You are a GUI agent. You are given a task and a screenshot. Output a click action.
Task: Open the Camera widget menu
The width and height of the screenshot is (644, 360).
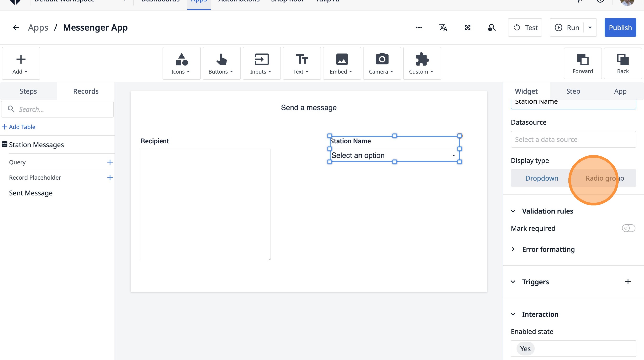pos(381,64)
